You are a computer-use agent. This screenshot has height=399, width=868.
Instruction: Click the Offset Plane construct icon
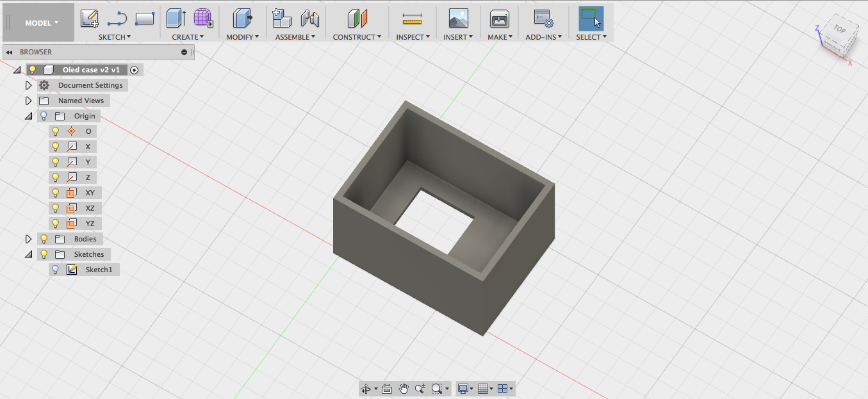tap(357, 19)
